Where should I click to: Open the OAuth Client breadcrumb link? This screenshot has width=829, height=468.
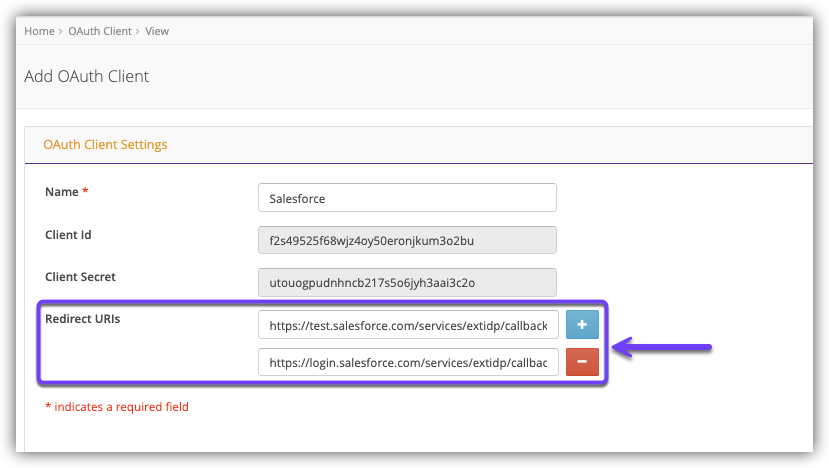click(100, 31)
